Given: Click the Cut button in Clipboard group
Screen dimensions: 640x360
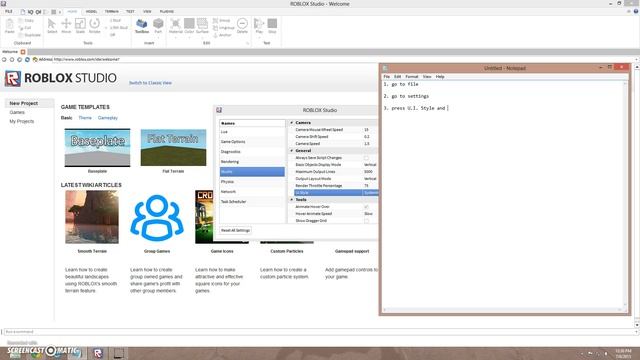Looking at the screenshot, I should 25,28.
